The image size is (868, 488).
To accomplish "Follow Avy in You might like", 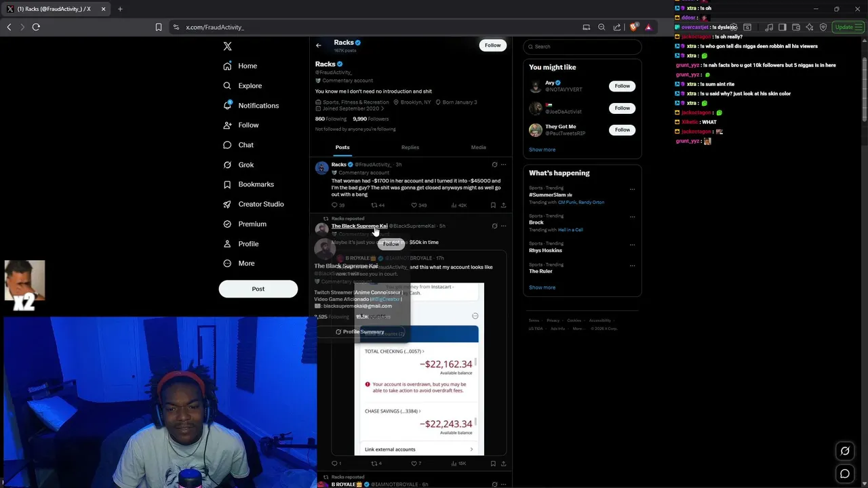I will [622, 86].
